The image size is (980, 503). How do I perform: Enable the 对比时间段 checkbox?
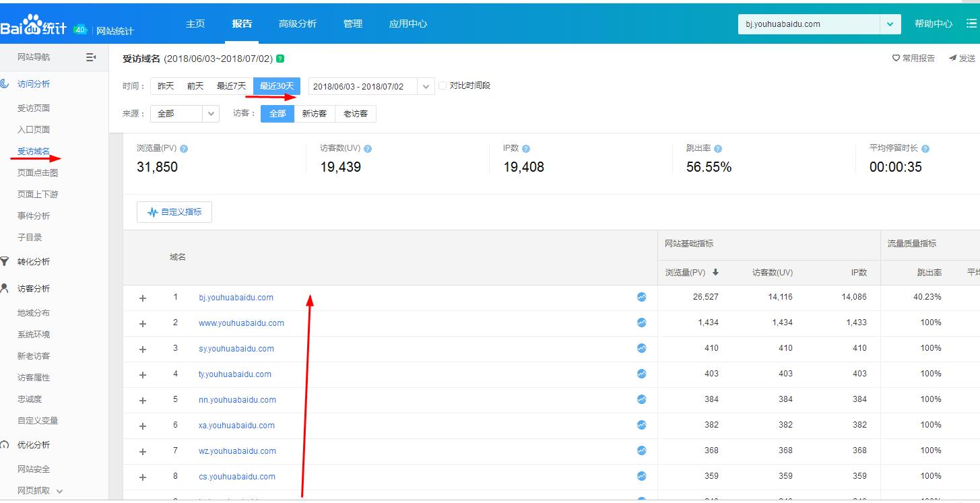pyautogui.click(x=443, y=86)
